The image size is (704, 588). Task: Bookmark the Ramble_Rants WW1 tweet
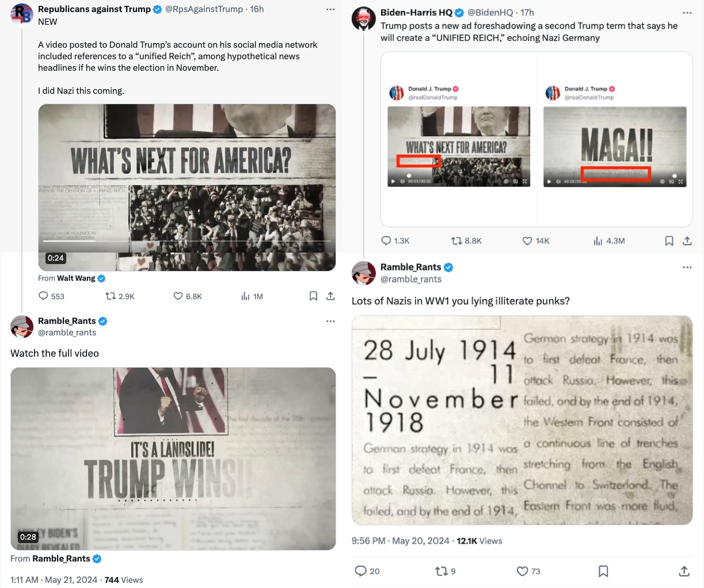603,571
